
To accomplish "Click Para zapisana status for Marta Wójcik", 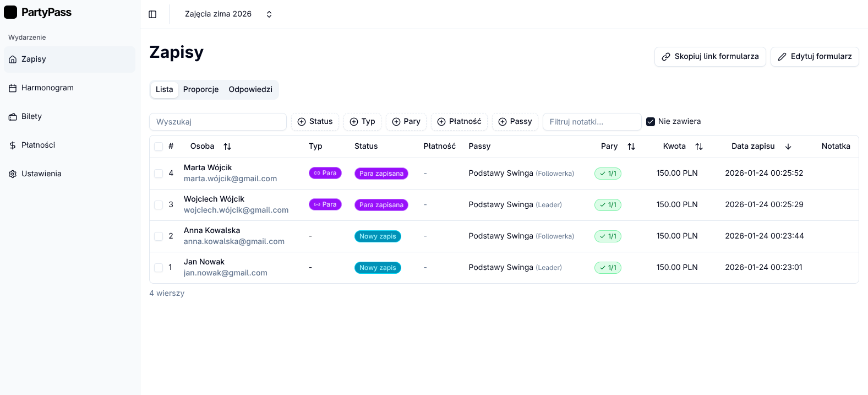I will click(381, 174).
